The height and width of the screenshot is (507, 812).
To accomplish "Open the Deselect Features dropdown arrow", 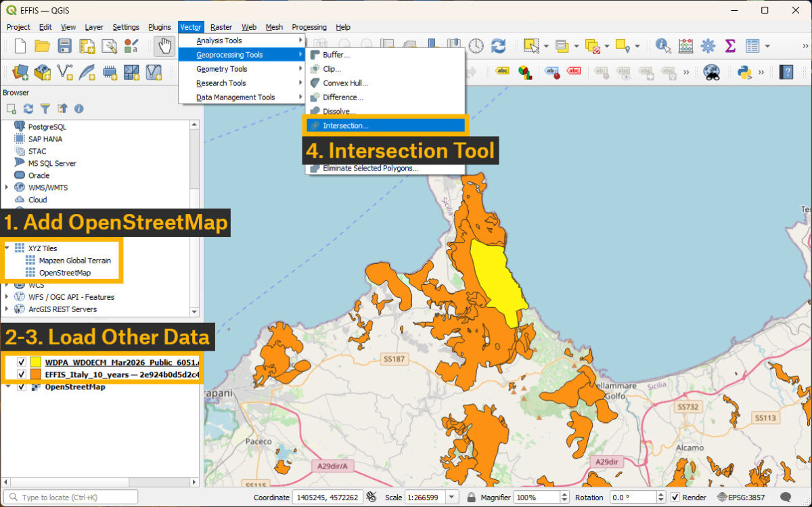I will [608, 45].
